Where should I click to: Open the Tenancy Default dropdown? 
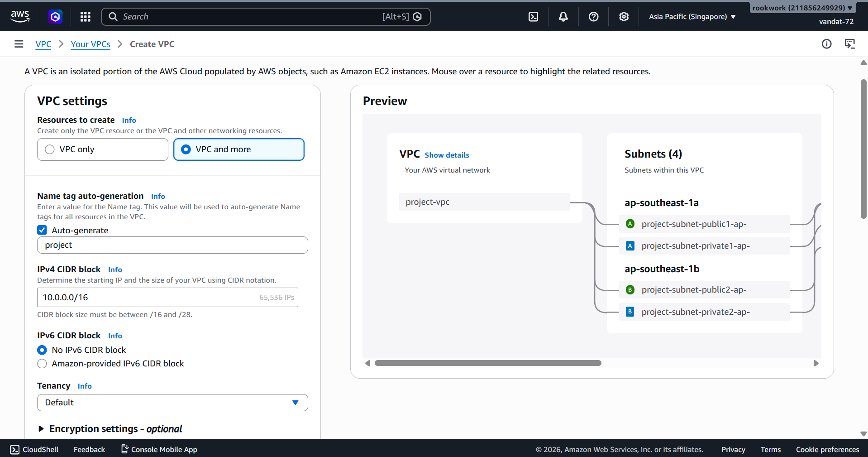pos(172,403)
